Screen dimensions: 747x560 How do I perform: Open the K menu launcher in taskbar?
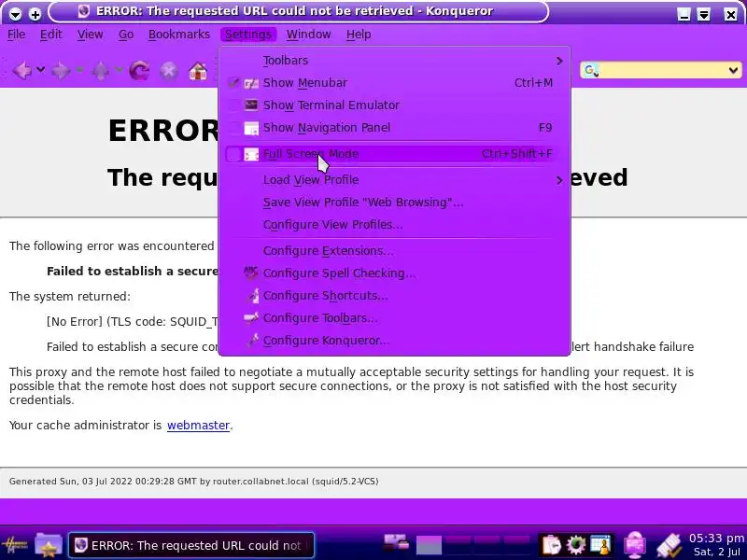click(x=15, y=545)
